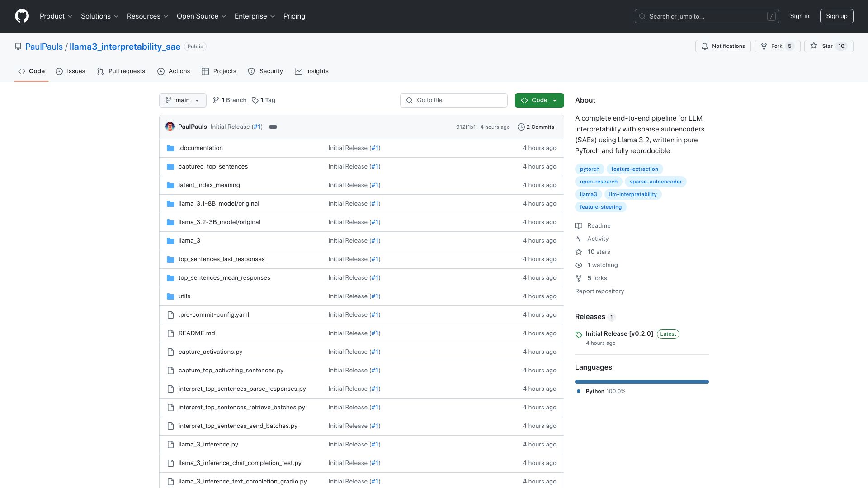Click the Sign in link
The image size is (868, 488).
800,16
